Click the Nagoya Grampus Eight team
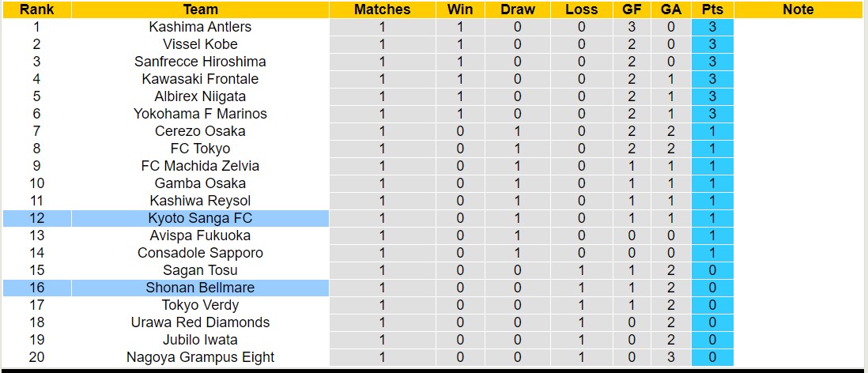Image resolution: width=868 pixels, height=373 pixels. [200, 357]
